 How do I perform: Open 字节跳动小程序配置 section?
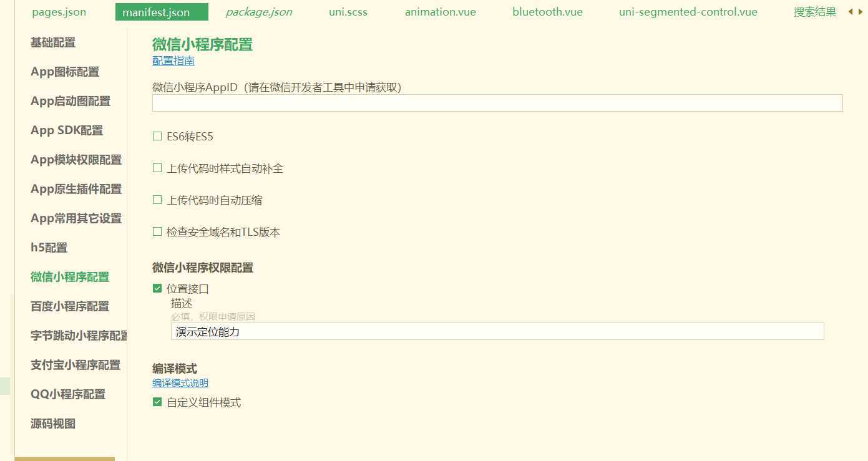pyautogui.click(x=79, y=336)
